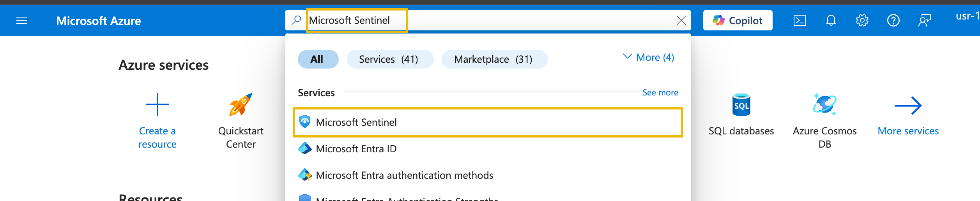
Task: Open the notifications bell
Action: click(831, 20)
